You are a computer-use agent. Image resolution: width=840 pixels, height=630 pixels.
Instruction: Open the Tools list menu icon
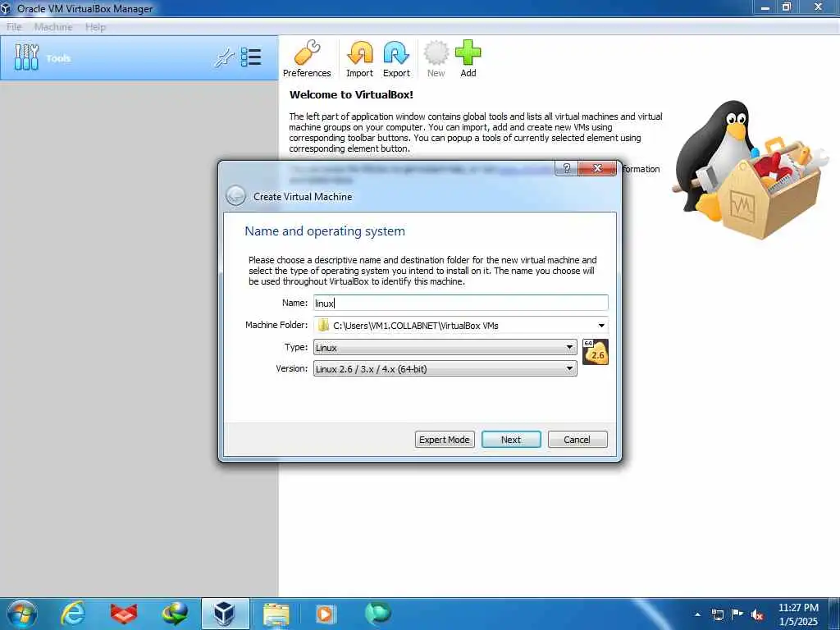coord(251,57)
